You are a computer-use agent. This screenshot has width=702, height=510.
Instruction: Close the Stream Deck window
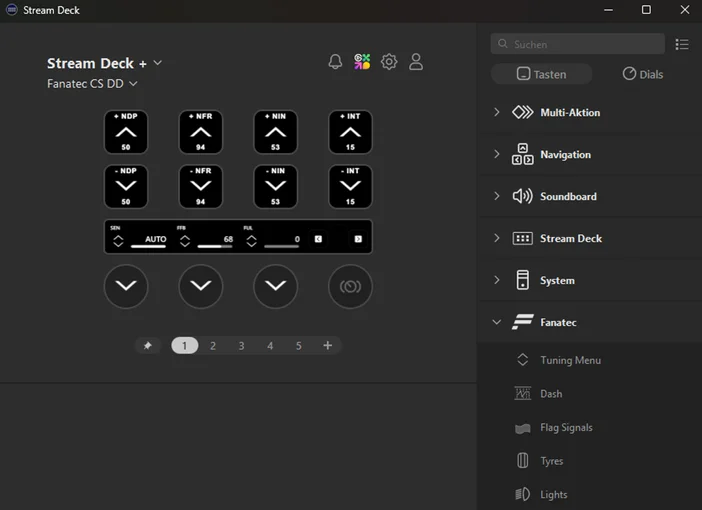[685, 10]
